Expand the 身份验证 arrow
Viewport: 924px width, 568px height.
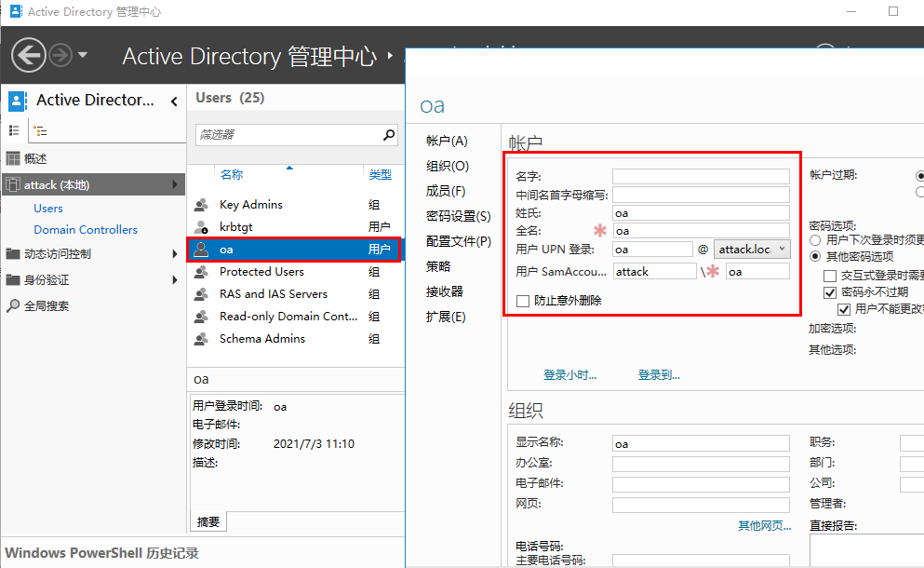point(174,279)
